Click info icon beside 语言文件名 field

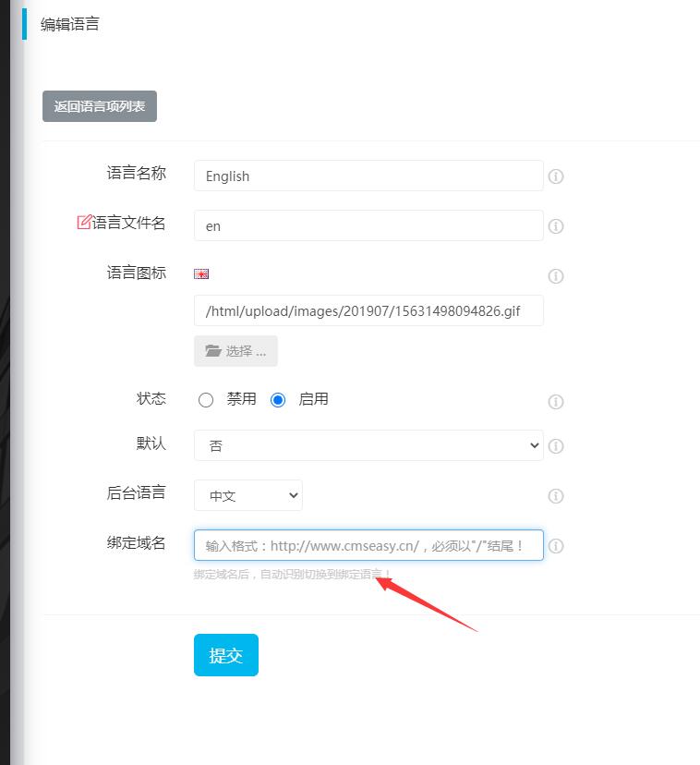point(556,226)
